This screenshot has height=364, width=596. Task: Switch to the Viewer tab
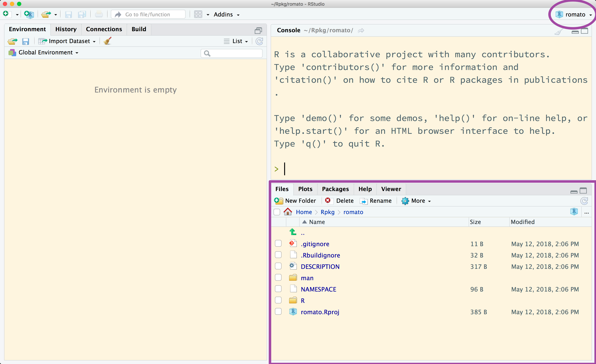coord(391,189)
